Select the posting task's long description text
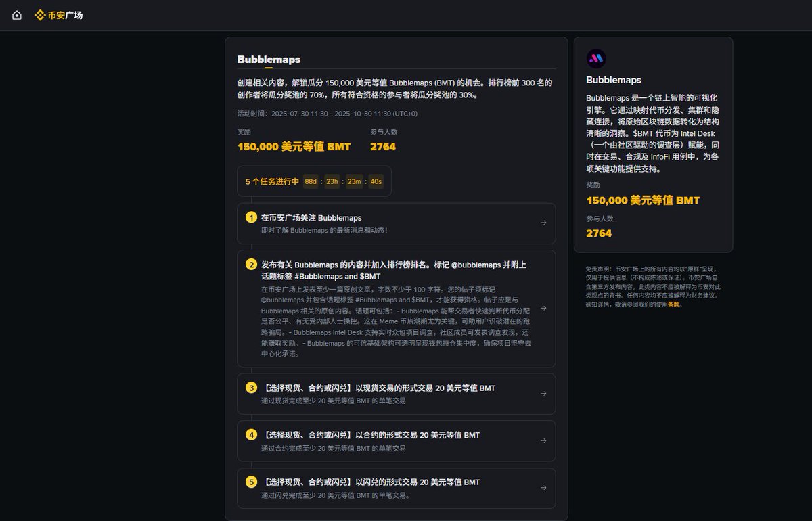812x521 pixels. point(397,321)
